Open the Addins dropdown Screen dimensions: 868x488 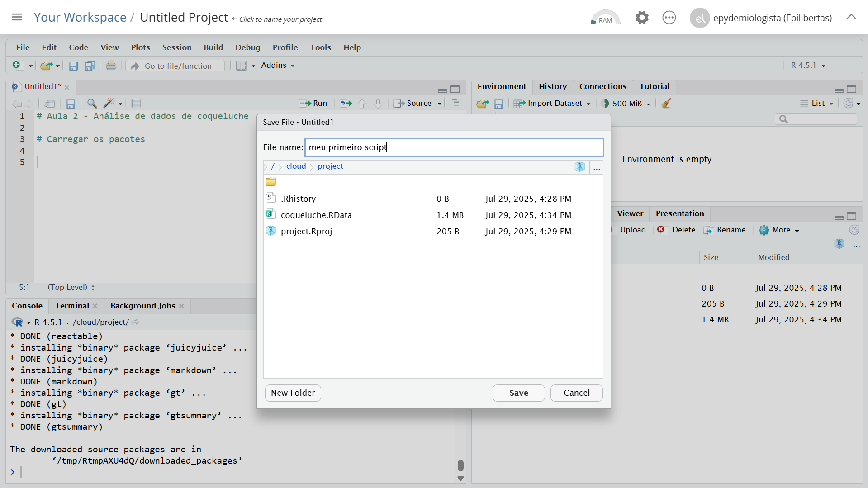[x=277, y=66]
